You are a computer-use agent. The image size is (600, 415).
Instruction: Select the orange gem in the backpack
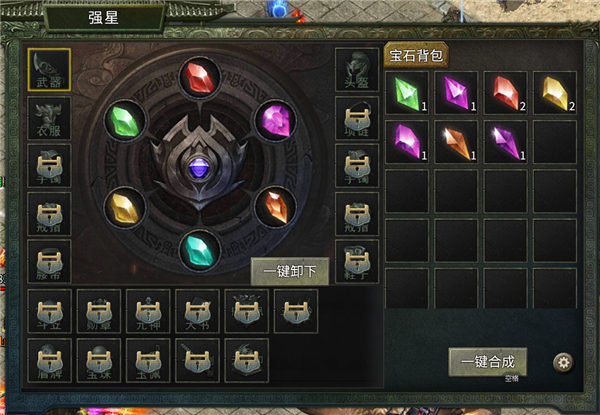point(456,142)
